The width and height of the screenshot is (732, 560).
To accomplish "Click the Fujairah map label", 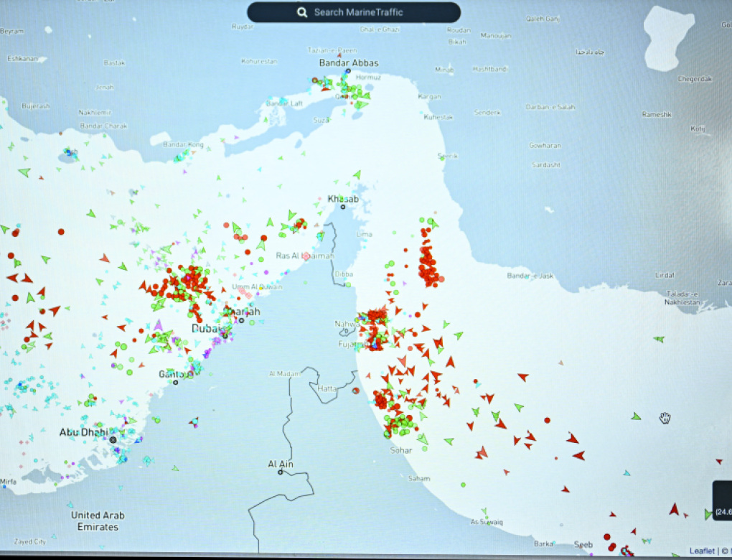I will (x=352, y=344).
